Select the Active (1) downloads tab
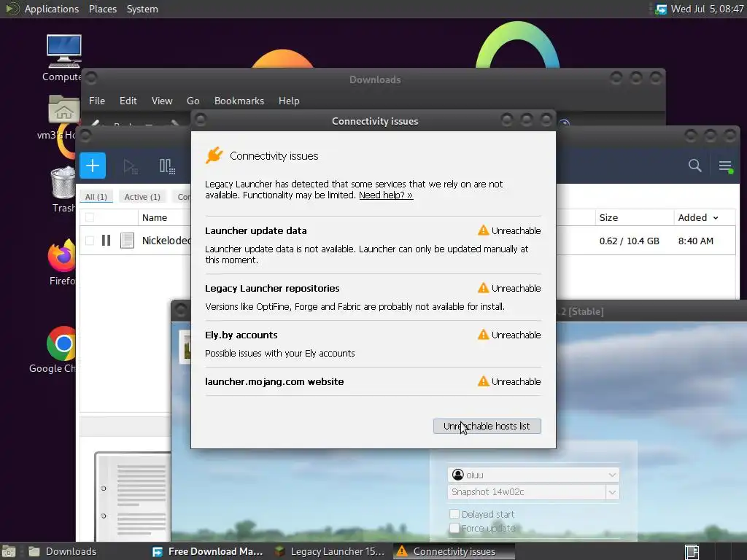The height and width of the screenshot is (560, 747). (142, 197)
